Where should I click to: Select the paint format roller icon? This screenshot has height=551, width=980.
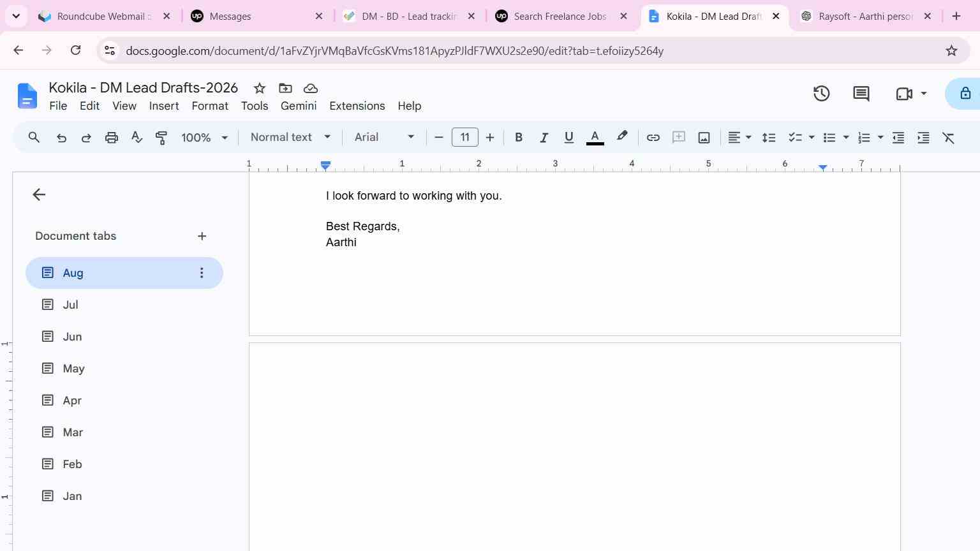coord(161,138)
